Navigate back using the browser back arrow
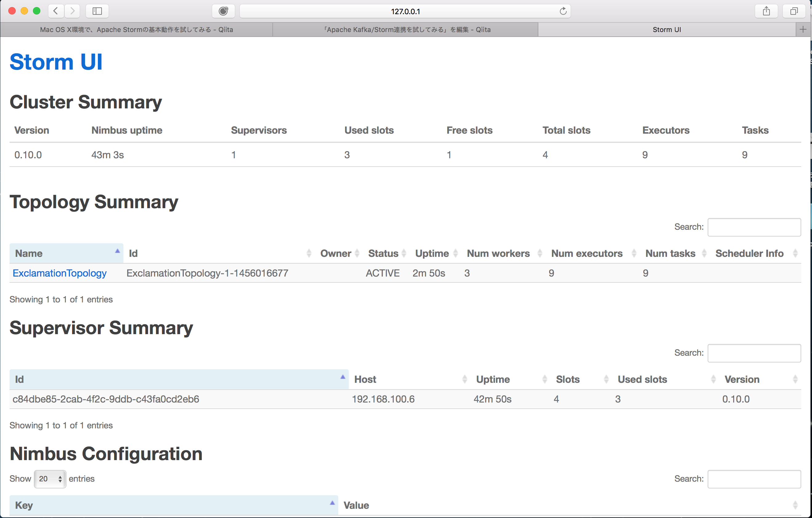Screen dimensions: 812x518 (x=56, y=11)
